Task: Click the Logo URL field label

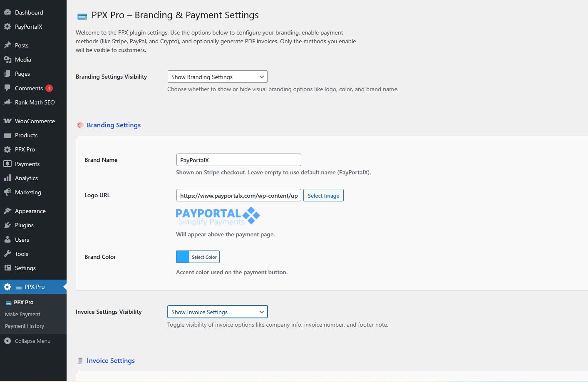Action: tap(97, 195)
